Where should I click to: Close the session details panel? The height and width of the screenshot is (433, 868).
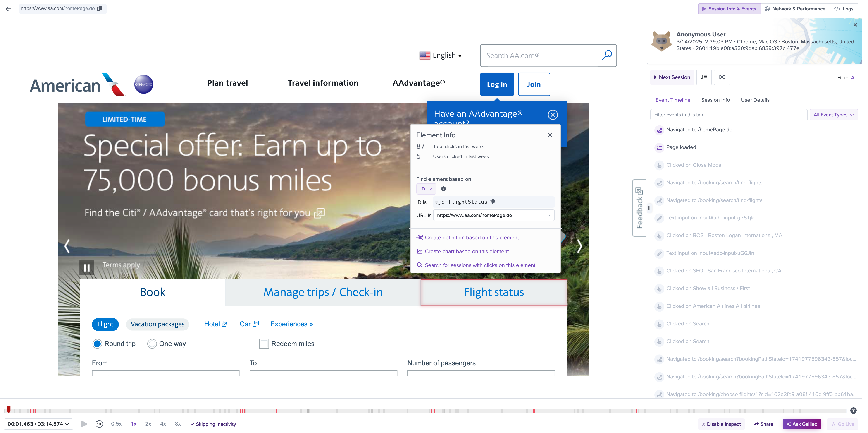point(855,25)
